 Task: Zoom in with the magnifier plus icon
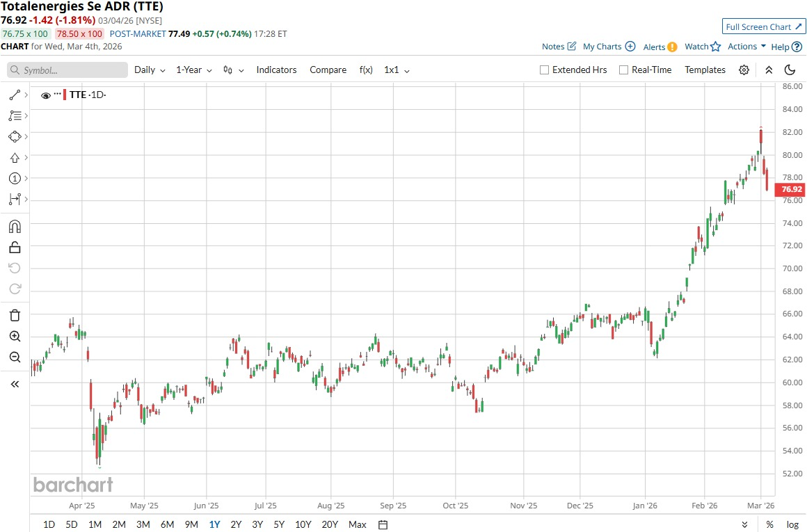click(x=15, y=336)
